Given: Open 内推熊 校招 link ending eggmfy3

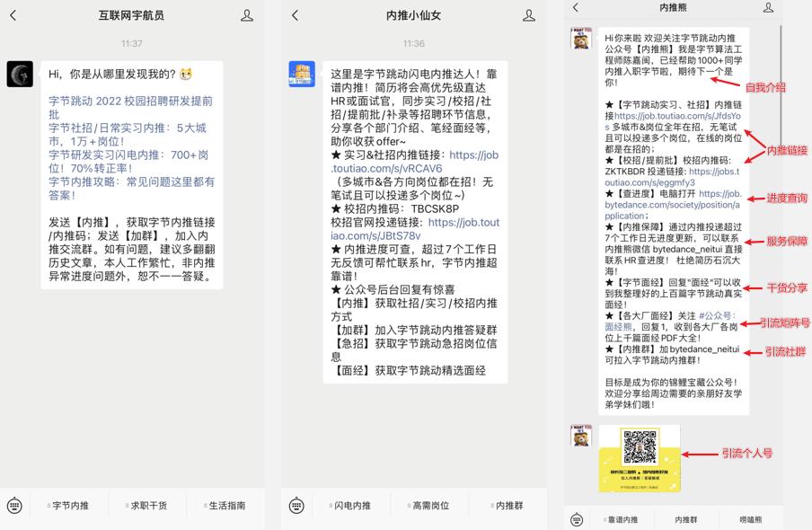Looking at the screenshot, I should (x=672, y=177).
